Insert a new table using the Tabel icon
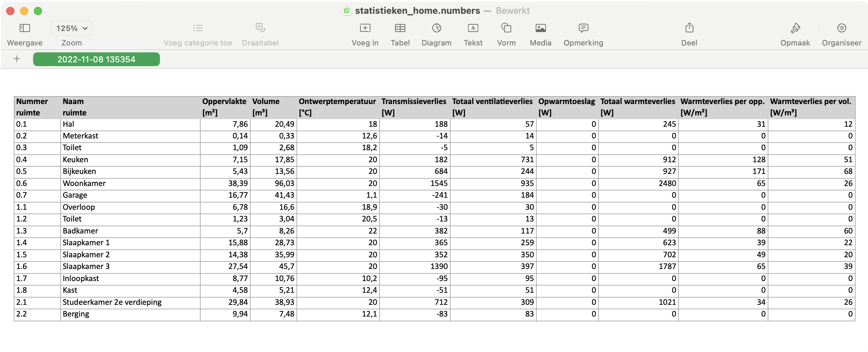This screenshot has height=352, width=868. 400,33
